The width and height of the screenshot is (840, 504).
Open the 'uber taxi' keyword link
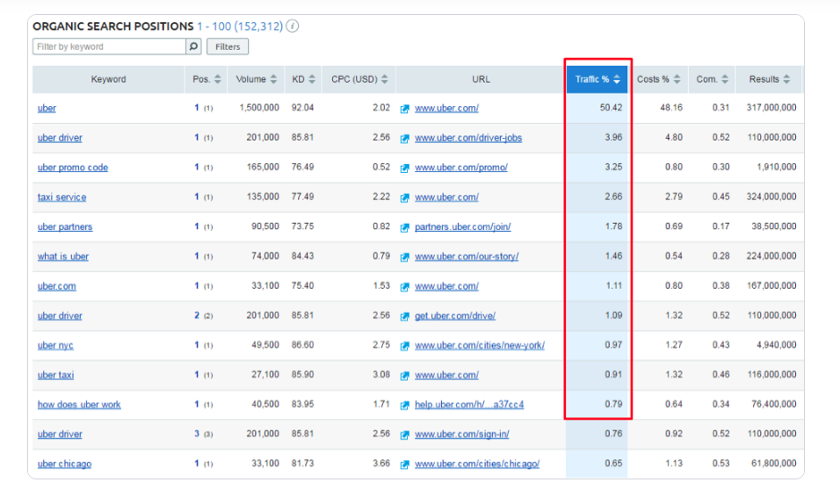click(55, 375)
